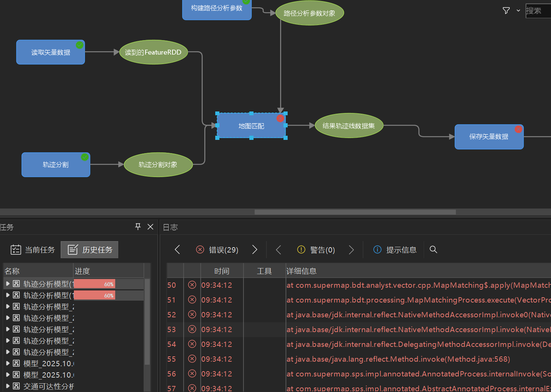Select the 保存矢量数据 node

click(x=488, y=137)
